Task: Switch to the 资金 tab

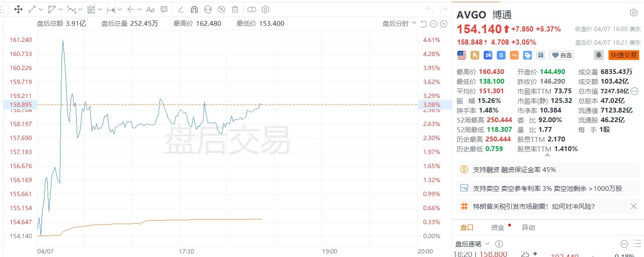Action: [497, 228]
